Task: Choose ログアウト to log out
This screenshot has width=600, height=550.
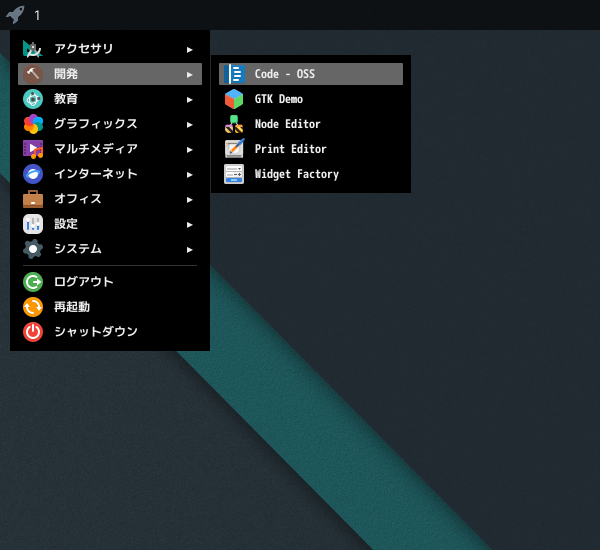Action: [x=110, y=282]
